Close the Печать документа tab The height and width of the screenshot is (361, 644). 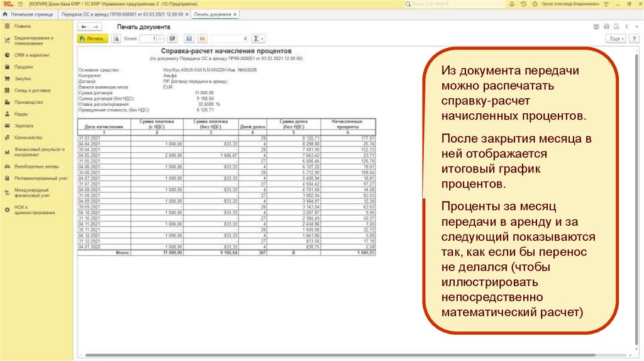[x=235, y=14]
